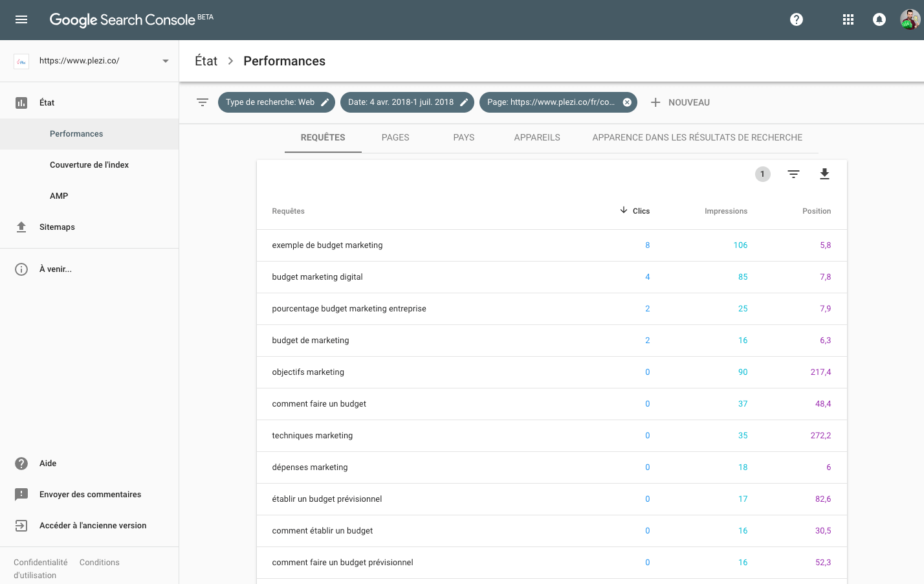
Task: Remove the Page filter chip
Action: 627,102
